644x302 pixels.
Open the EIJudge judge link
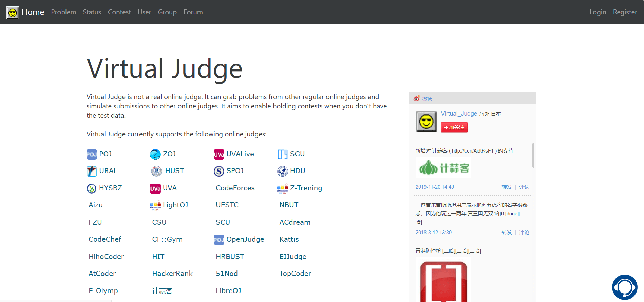[293, 257]
